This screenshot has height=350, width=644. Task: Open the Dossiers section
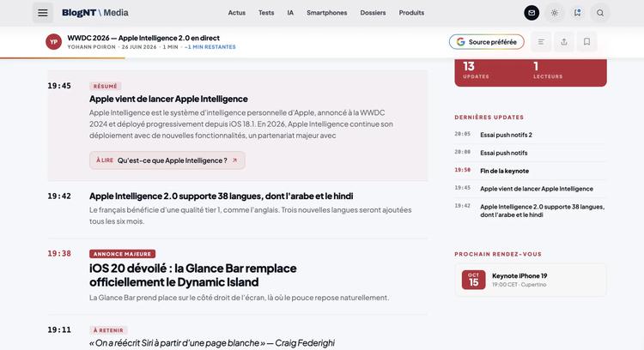(373, 13)
